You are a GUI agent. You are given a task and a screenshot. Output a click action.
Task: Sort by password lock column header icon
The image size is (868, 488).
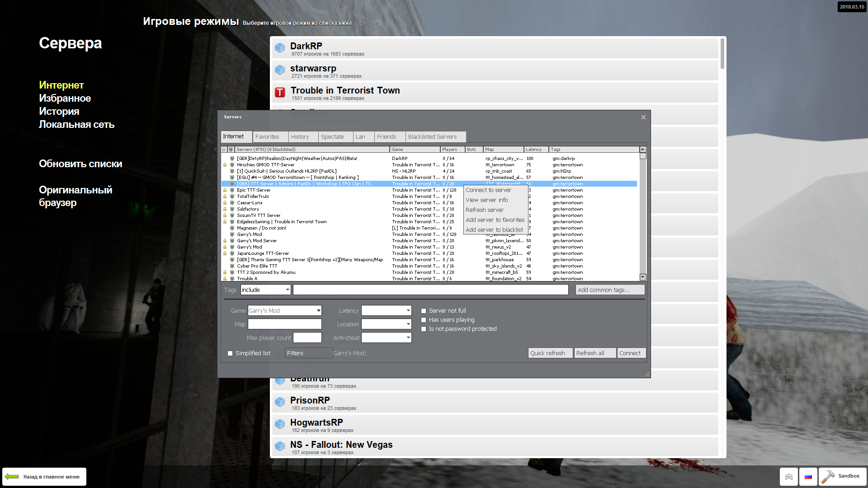click(x=224, y=150)
